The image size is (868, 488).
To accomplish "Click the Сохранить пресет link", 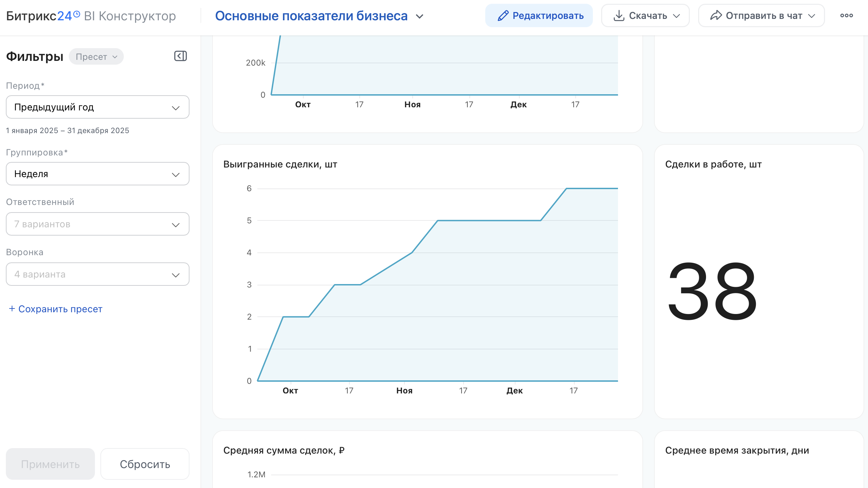I will [x=60, y=309].
